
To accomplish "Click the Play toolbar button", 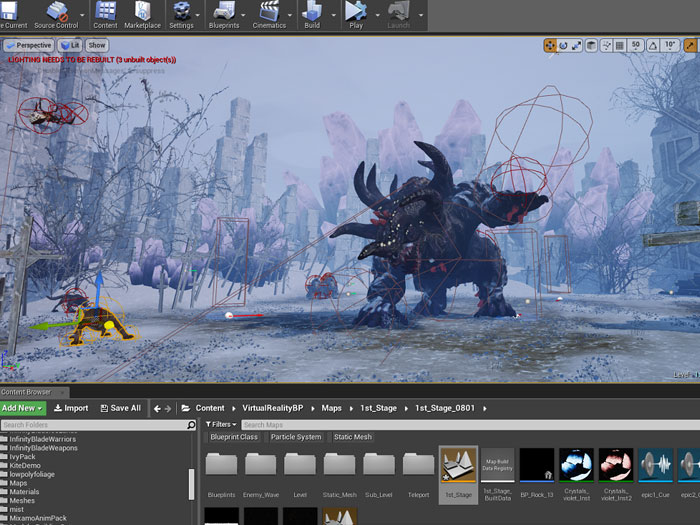I will click(356, 15).
